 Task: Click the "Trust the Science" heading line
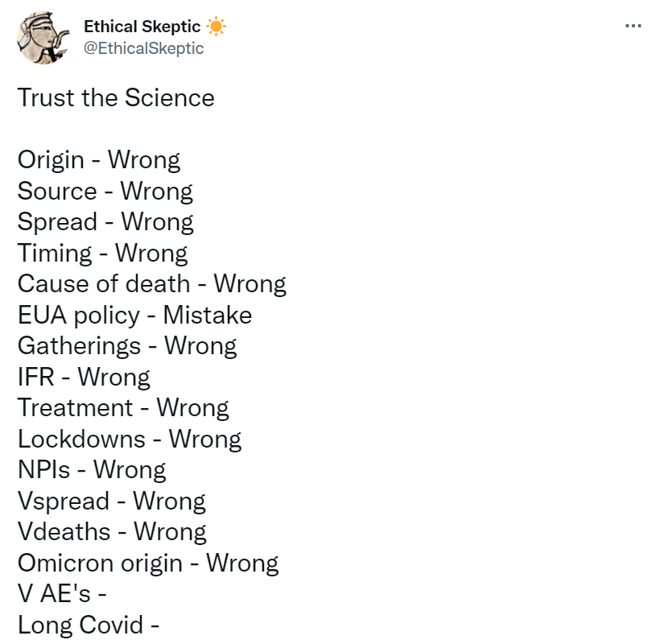116,98
